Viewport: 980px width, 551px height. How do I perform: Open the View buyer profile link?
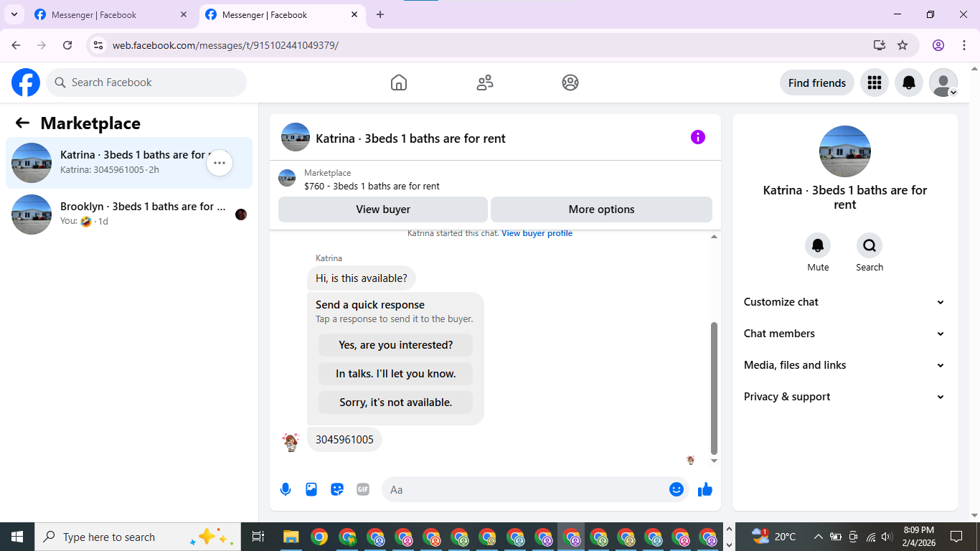[x=537, y=233]
